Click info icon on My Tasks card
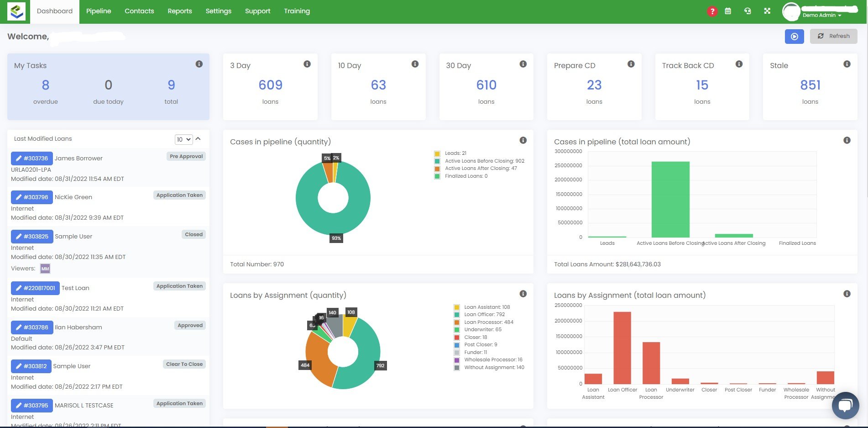Screen dimensions: 868x428 tap(199, 64)
